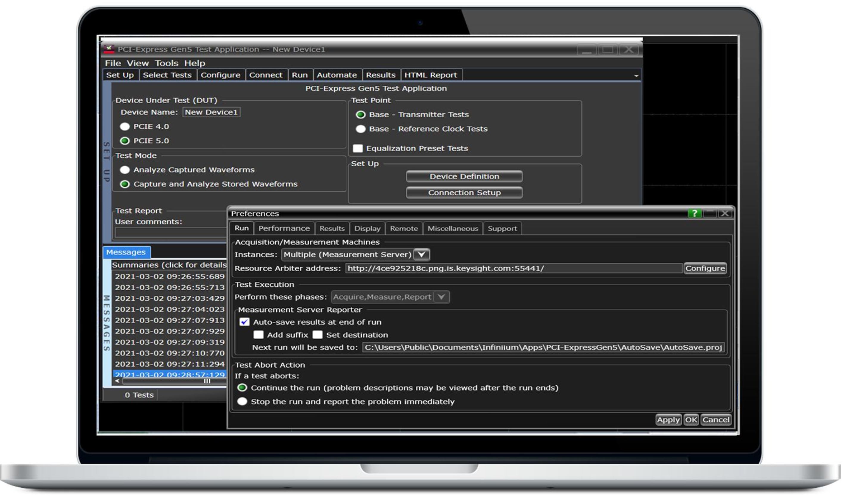The height and width of the screenshot is (504, 845).
Task: Click left scroll arrow in Messages list
Action: (117, 381)
